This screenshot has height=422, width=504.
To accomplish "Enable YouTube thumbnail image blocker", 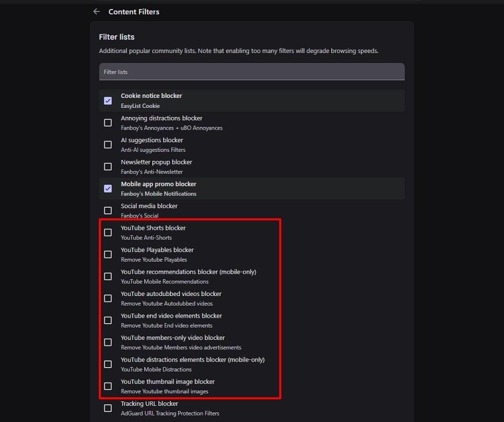I will (108, 386).
